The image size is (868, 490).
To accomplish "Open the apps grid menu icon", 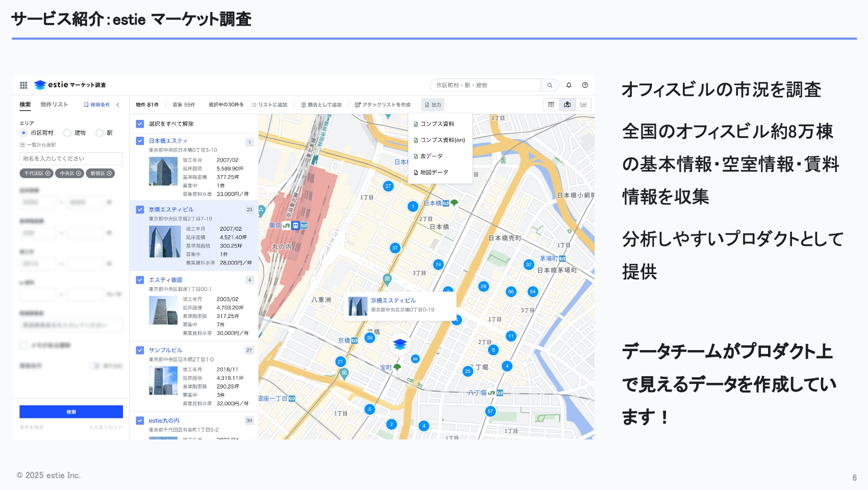I will (x=23, y=85).
